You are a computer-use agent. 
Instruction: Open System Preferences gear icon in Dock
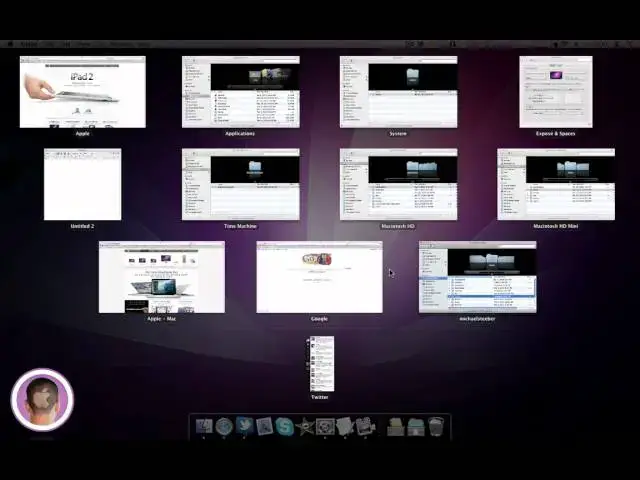pyautogui.click(x=325, y=427)
